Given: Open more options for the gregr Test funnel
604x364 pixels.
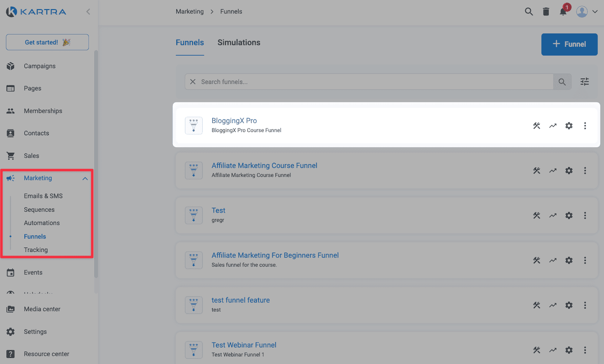Looking at the screenshot, I should coord(585,215).
